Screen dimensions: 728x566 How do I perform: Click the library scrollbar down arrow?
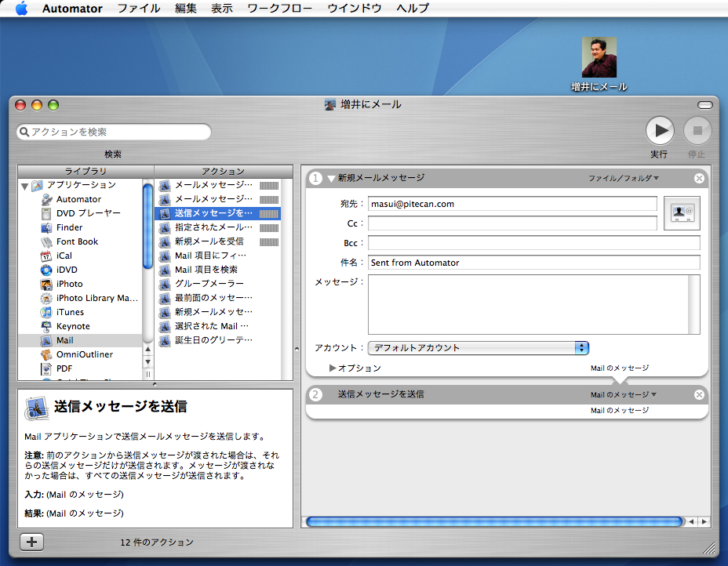pyautogui.click(x=148, y=361)
